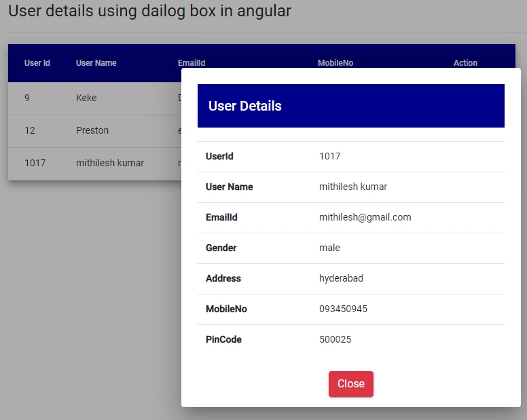Click the MobileNo label in dialog
The image size is (527, 420).
click(226, 309)
